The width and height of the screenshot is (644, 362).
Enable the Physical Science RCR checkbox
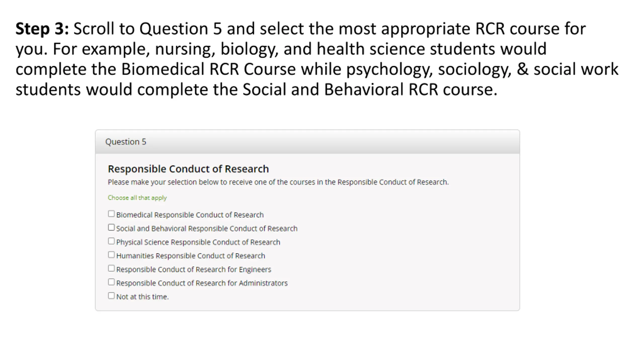[x=111, y=241]
